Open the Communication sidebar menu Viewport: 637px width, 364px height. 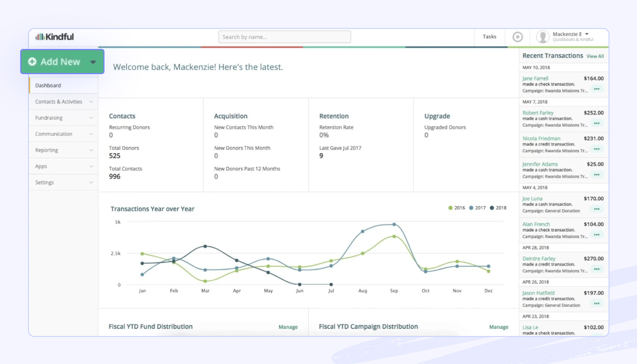coord(63,134)
